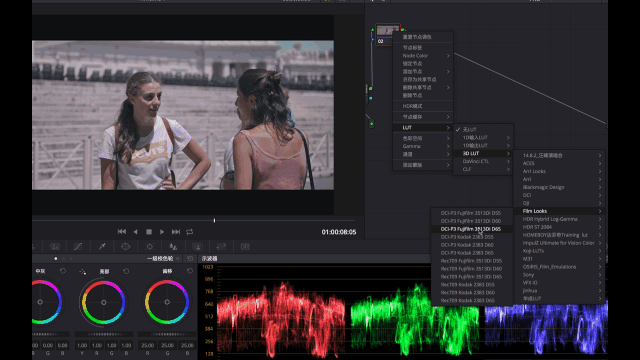This screenshot has height=360, width=640.
Task: Expand the Gamma submenu
Action: 423,146
